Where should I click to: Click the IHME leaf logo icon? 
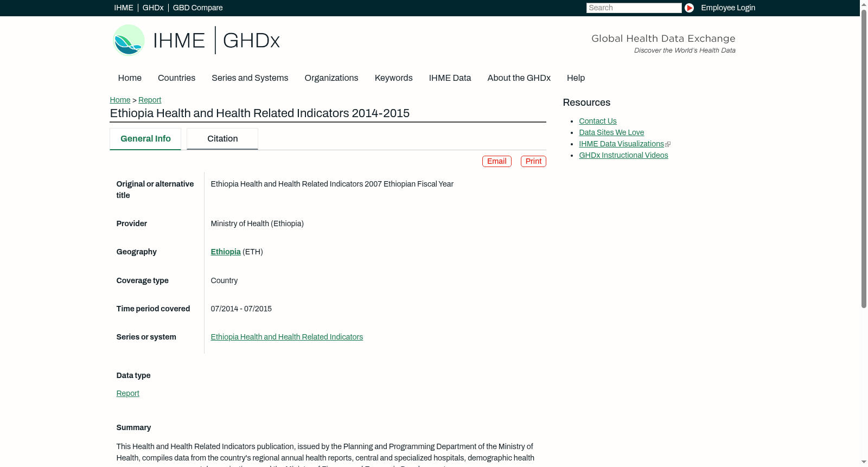(x=129, y=40)
